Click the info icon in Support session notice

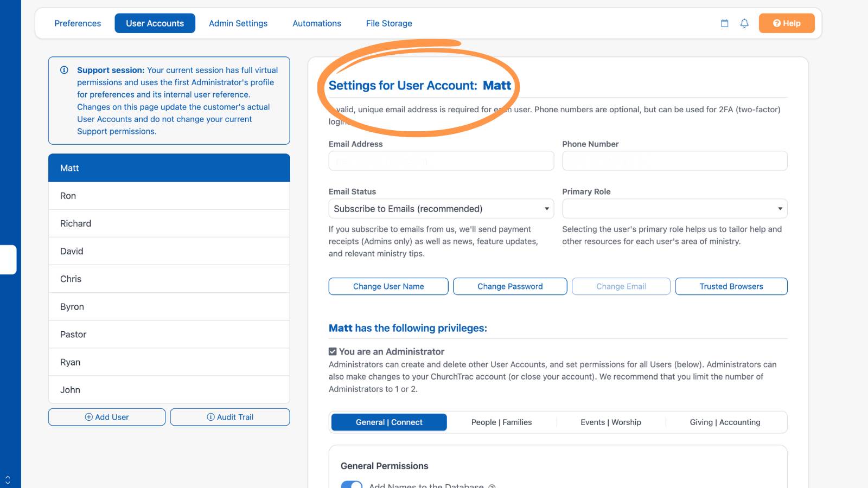(x=64, y=70)
